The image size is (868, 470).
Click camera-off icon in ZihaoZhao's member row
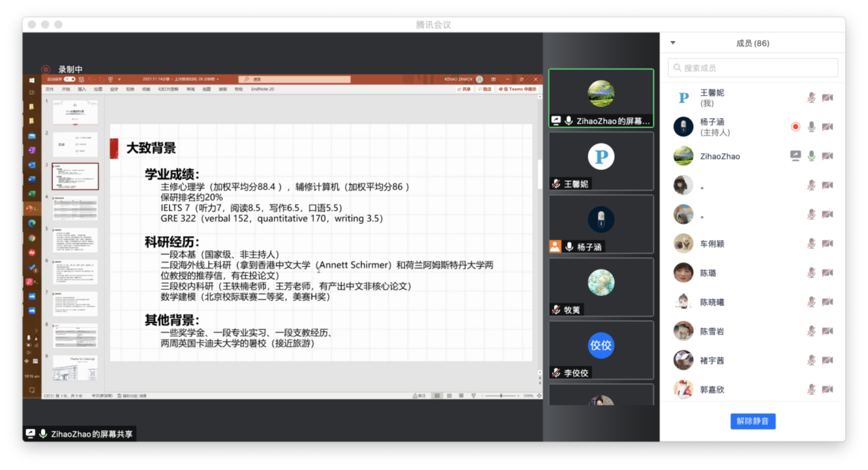pyautogui.click(x=827, y=156)
